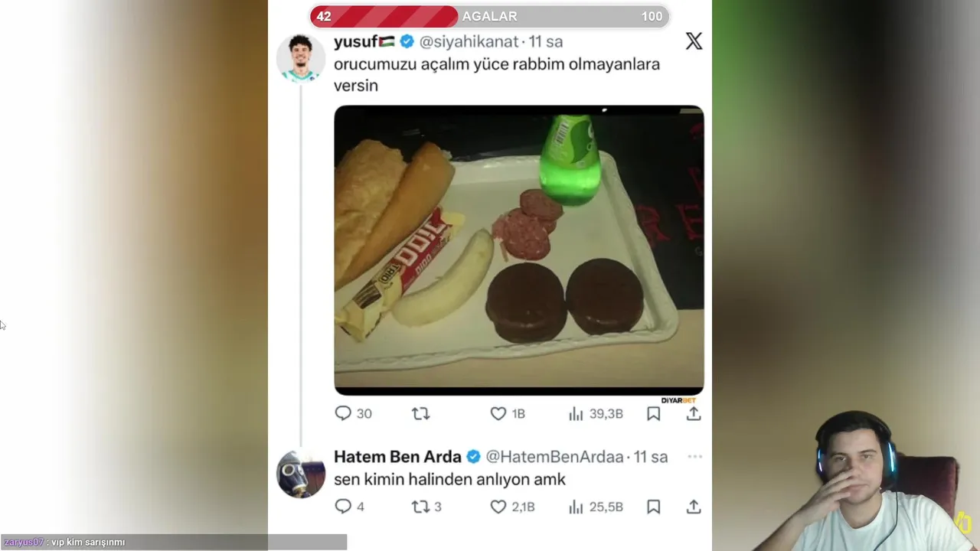Viewport: 980px width, 551px height.
Task: Like yusuf's tweet with 1B likes
Action: tap(508, 413)
